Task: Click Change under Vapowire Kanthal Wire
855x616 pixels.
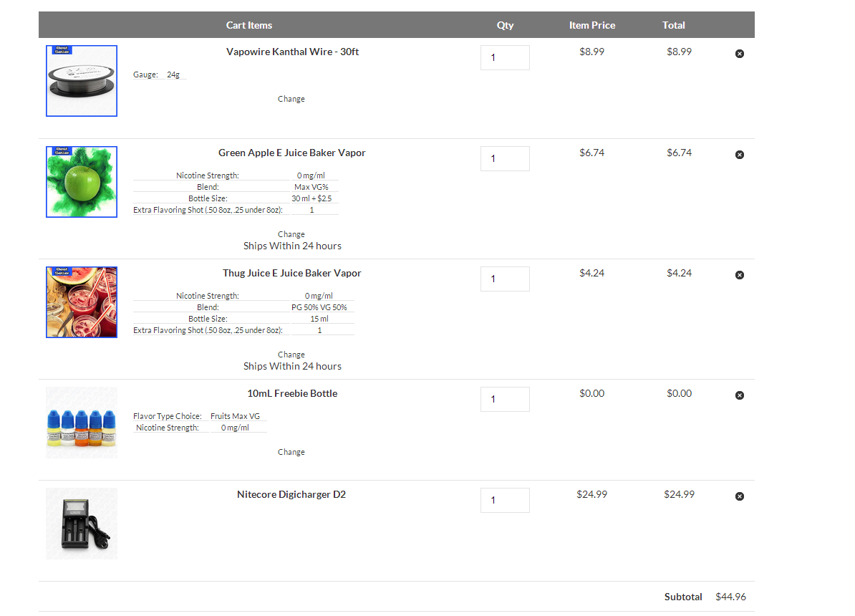Action: [x=291, y=99]
